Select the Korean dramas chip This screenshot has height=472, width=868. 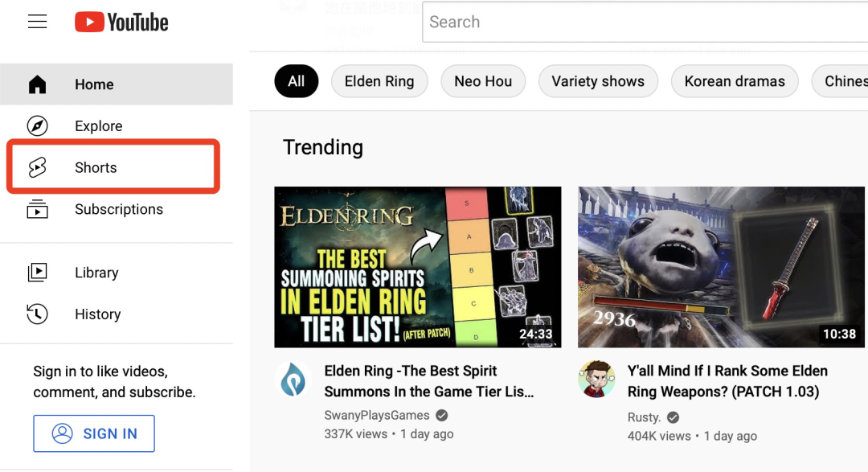[x=735, y=81]
